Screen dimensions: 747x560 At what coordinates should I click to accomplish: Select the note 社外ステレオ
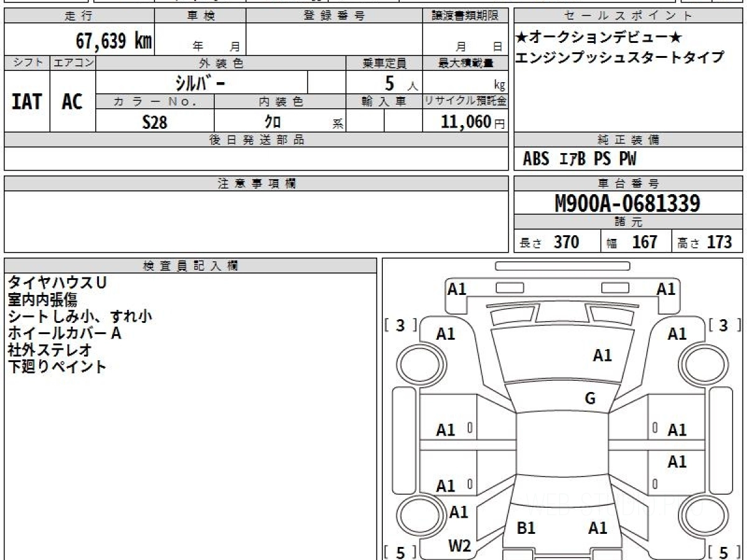[x=50, y=350]
